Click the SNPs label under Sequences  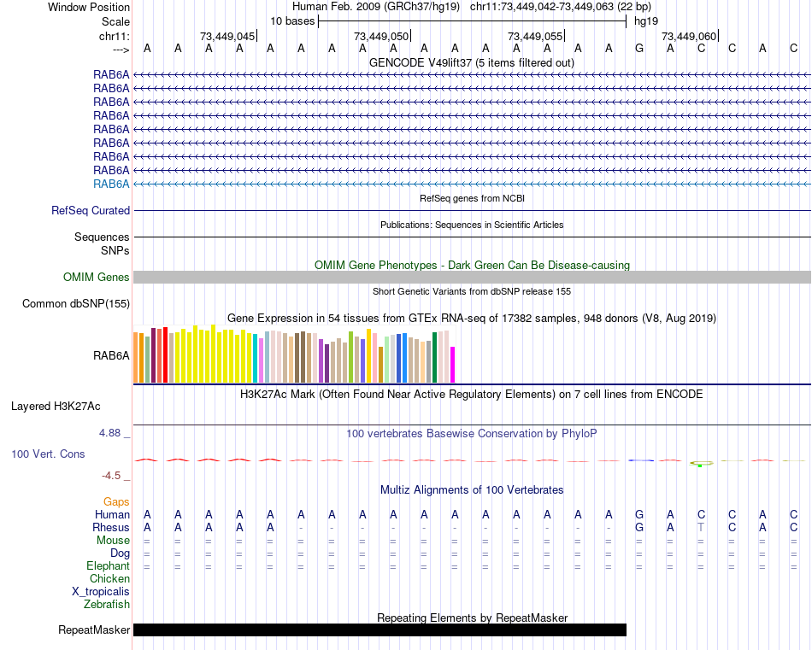115,250
